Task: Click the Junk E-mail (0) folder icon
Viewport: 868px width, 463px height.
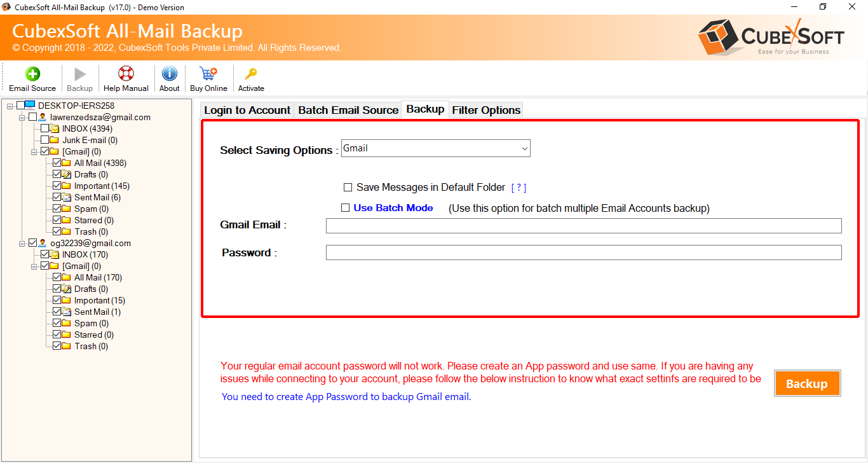Action: [x=55, y=140]
